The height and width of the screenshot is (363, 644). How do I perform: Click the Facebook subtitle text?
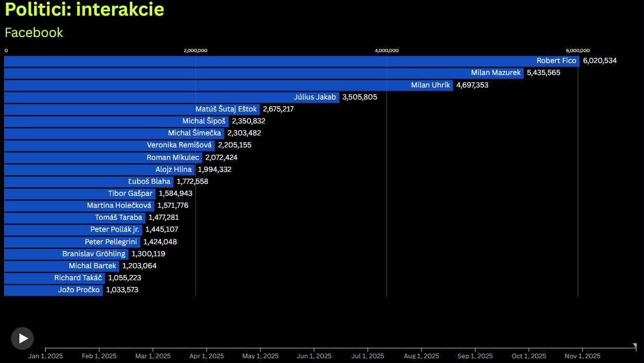tap(34, 33)
